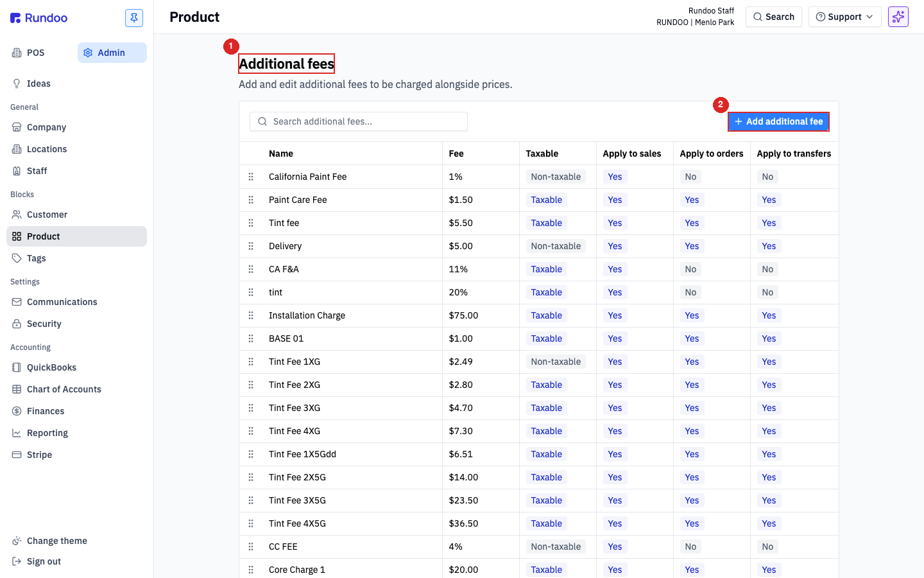
Task: Open the Staff page
Action: (x=76, y=171)
